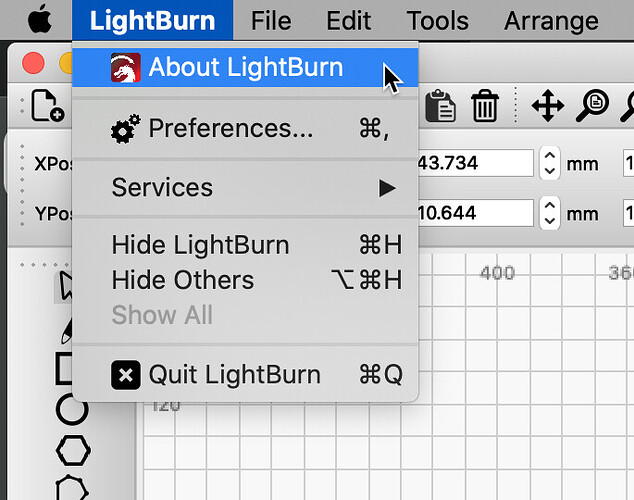The width and height of the screenshot is (634, 500).
Task: Click the Paste clipboard toolbar icon
Action: coord(440,105)
